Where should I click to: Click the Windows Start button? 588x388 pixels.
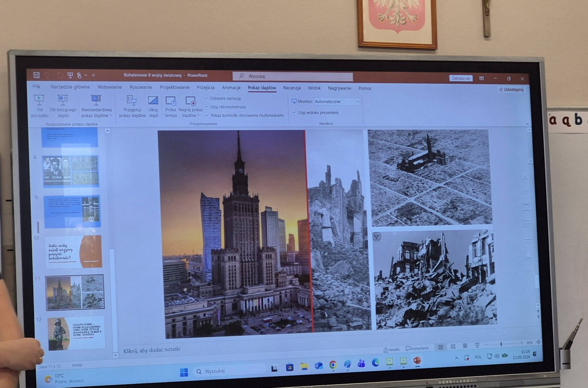coord(184,372)
